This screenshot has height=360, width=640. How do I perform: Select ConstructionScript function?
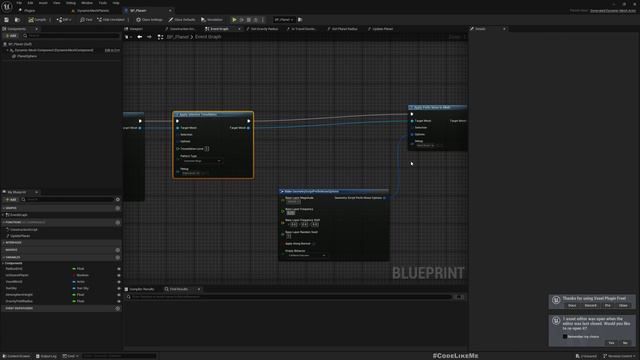[x=23, y=230]
